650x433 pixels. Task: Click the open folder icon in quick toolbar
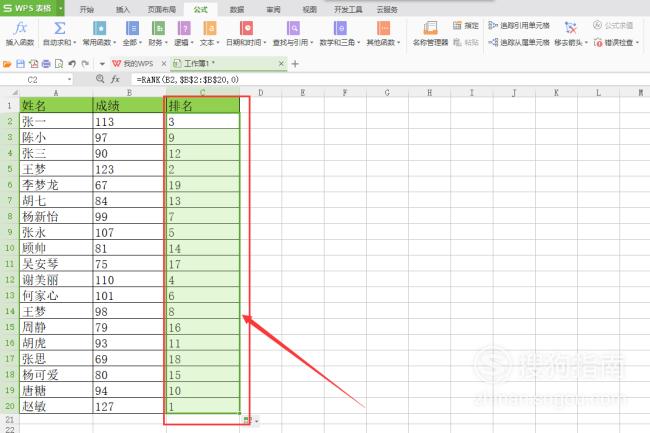[x=7, y=64]
